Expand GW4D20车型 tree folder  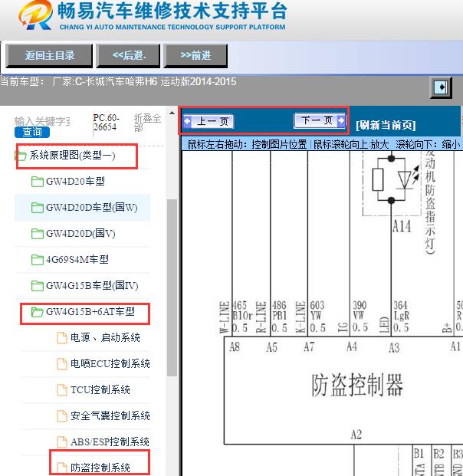click(75, 182)
